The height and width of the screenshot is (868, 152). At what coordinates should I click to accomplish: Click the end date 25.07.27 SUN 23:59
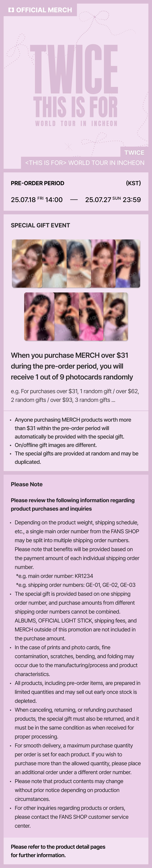[x=113, y=199]
